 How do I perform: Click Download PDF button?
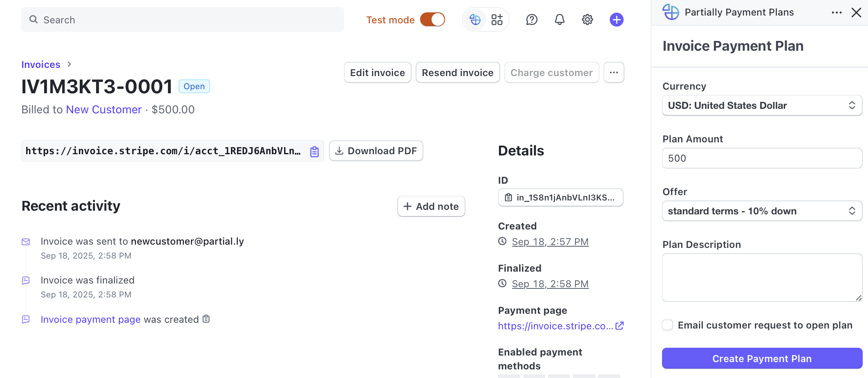pyautogui.click(x=376, y=151)
